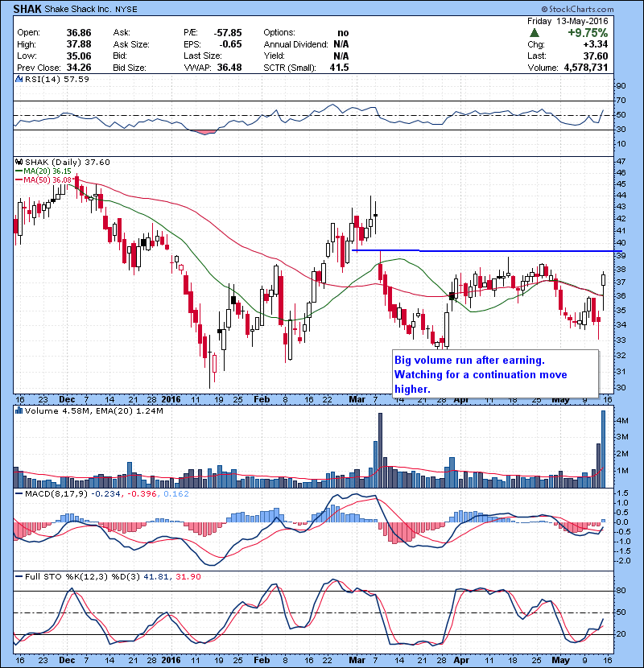The image size is (644, 668).
Task: Click the NYSE exchange label
Action: coord(126,10)
